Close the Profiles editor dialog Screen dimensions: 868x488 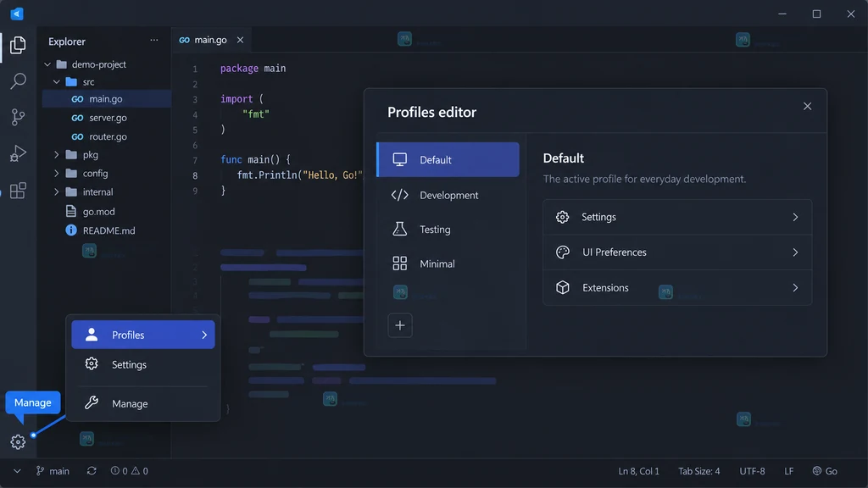807,106
